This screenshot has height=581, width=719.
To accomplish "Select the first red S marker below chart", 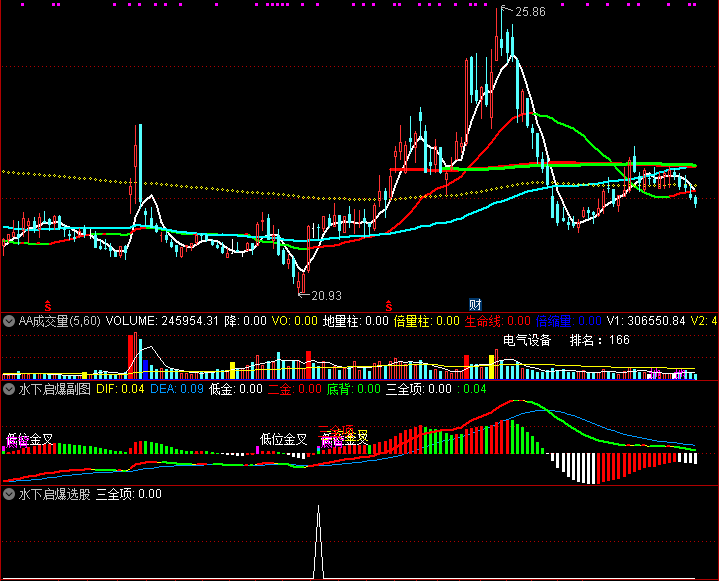I will (48, 305).
